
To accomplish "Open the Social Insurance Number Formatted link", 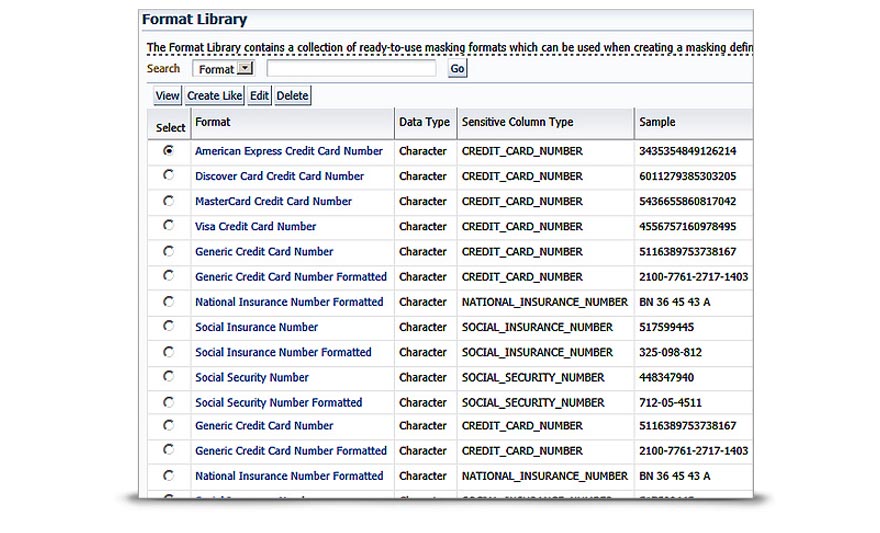I will pyautogui.click(x=283, y=352).
